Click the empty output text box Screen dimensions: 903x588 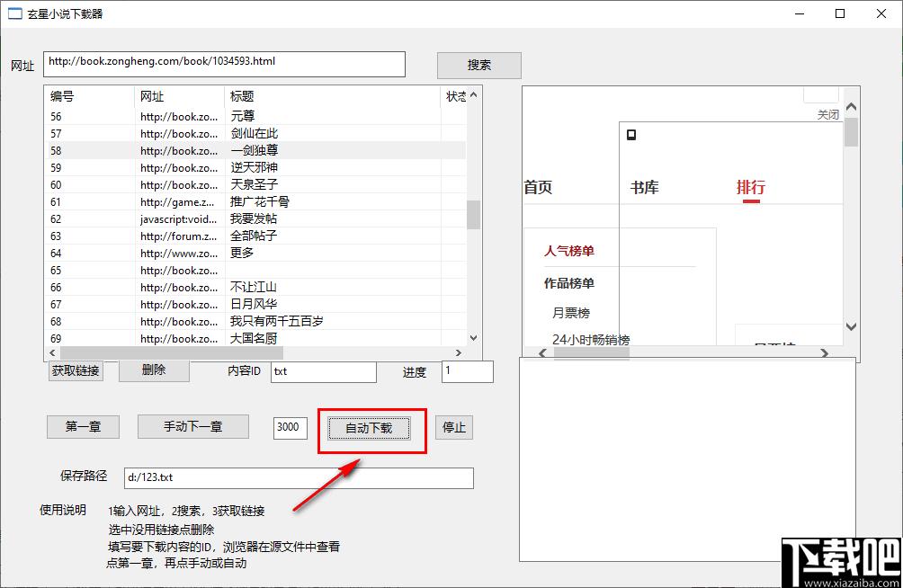pos(687,459)
